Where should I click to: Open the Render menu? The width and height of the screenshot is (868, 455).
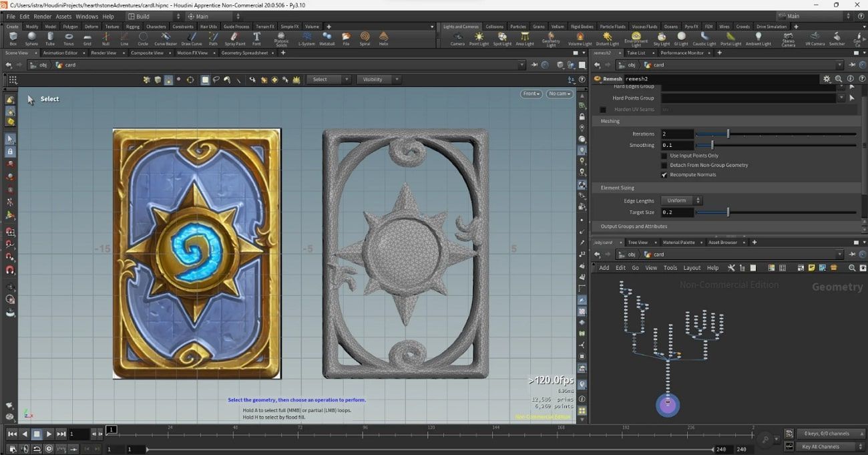pyautogui.click(x=42, y=16)
